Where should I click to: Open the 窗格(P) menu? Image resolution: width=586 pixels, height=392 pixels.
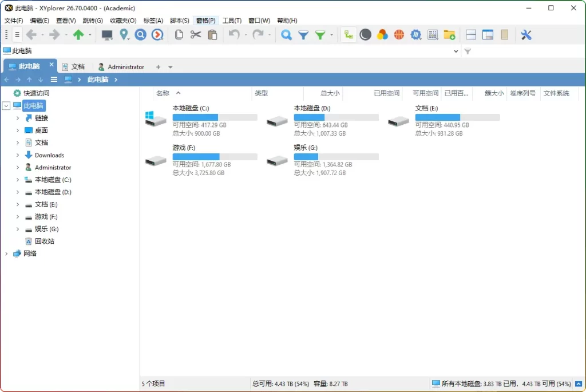tap(205, 21)
